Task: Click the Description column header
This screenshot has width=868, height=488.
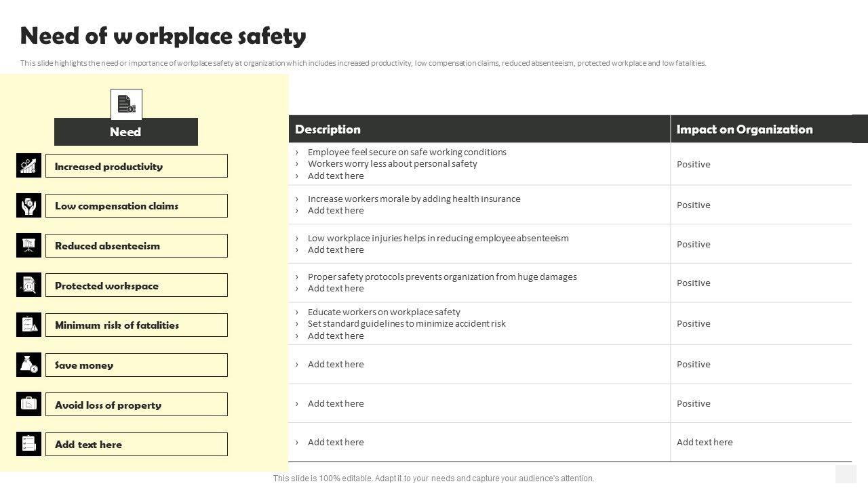Action: (328, 129)
